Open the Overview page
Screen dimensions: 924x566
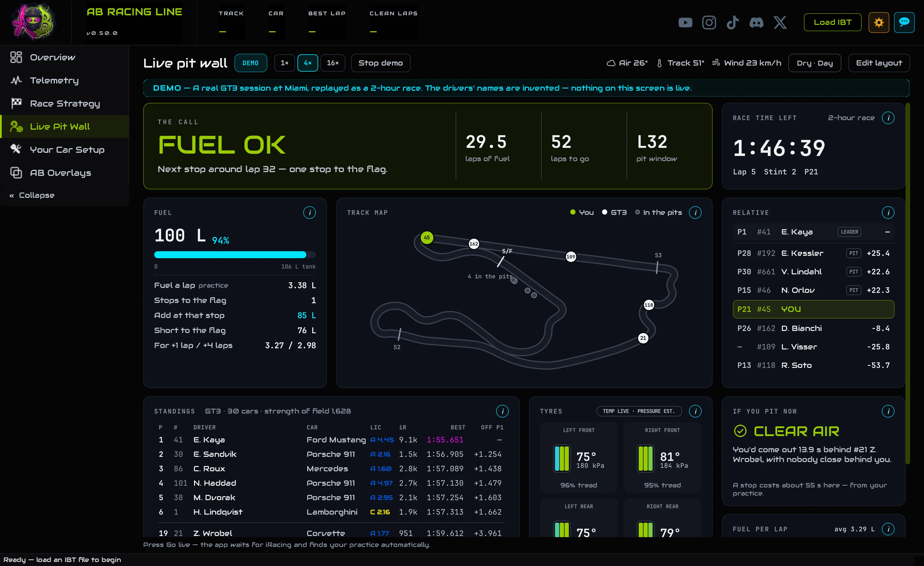click(x=64, y=57)
